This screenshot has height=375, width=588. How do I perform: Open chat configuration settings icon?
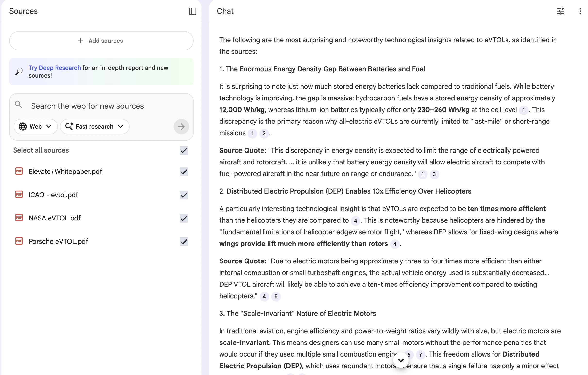560,11
